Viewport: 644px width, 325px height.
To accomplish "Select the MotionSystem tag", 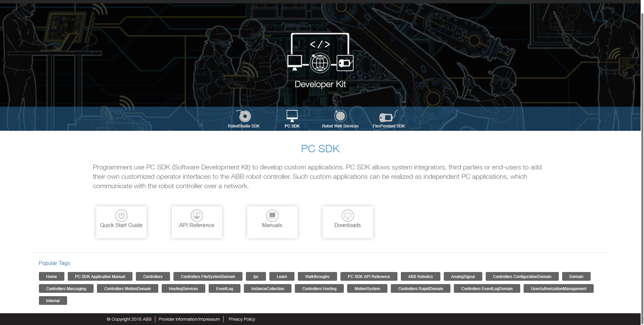I will coord(367,288).
